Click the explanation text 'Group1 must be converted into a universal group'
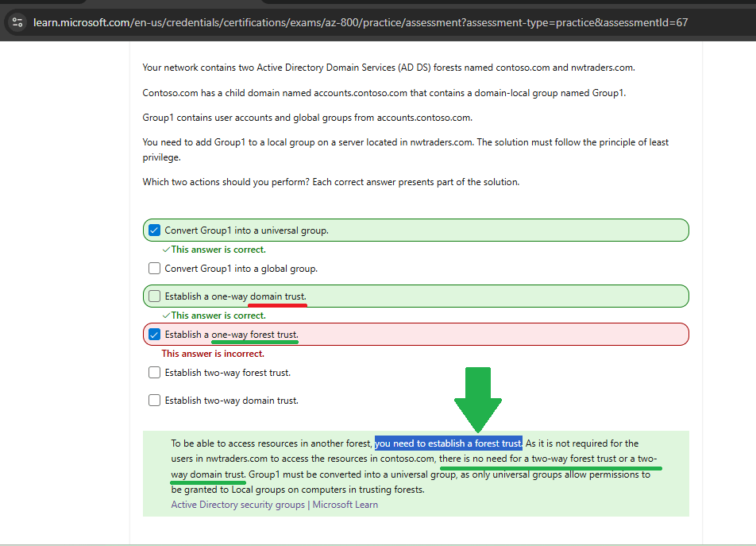Image resolution: width=756 pixels, height=546 pixels. pyautogui.click(x=352, y=474)
